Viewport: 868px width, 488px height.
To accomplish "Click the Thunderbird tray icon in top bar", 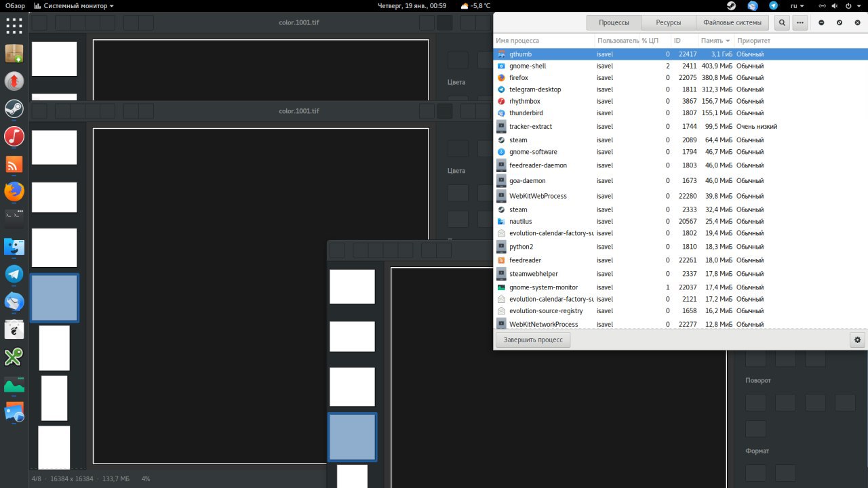I will (753, 5).
